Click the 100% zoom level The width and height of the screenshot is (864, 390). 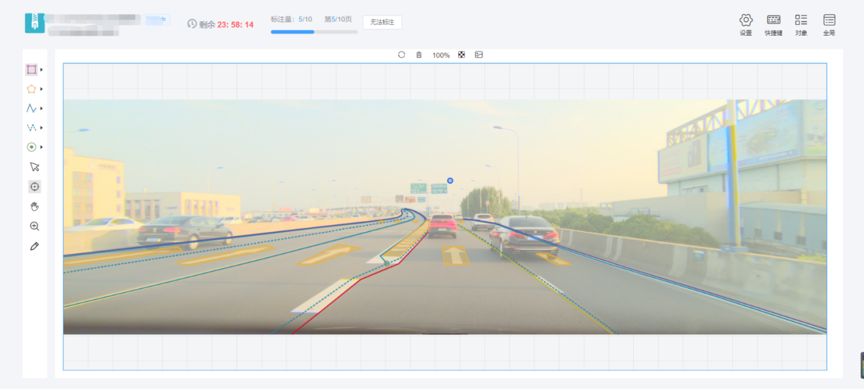(441, 56)
